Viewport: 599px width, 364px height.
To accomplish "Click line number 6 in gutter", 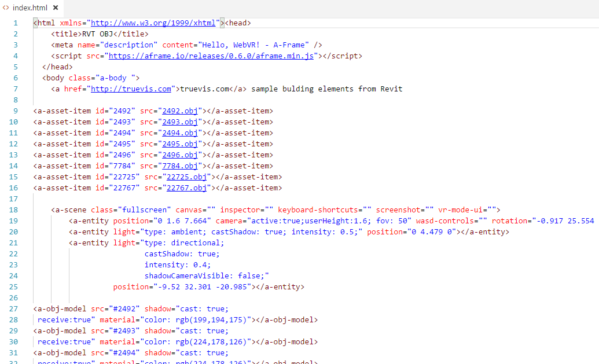I will pos(16,78).
